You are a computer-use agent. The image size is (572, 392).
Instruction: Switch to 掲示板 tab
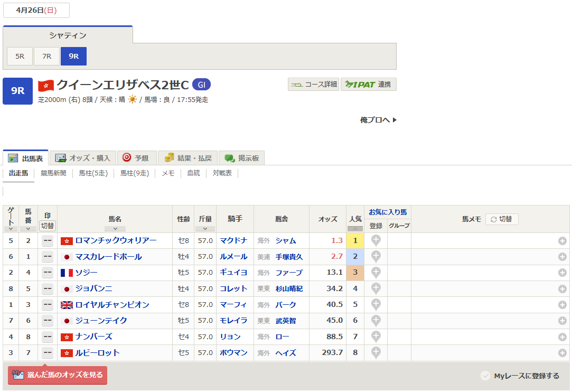click(241, 158)
